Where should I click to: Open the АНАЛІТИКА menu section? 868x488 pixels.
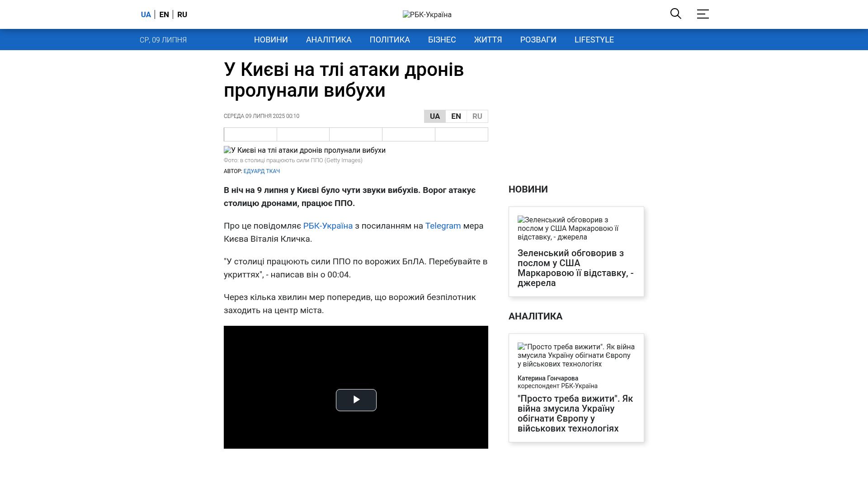point(329,40)
